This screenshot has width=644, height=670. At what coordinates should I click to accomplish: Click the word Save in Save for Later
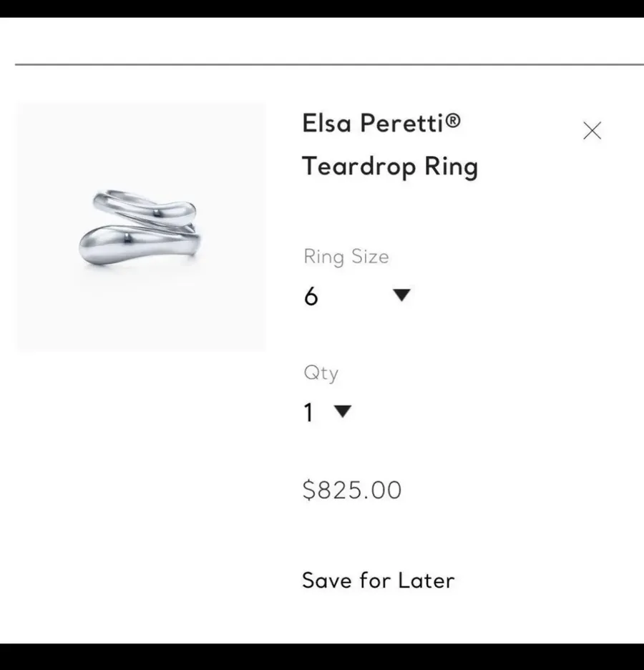click(327, 581)
